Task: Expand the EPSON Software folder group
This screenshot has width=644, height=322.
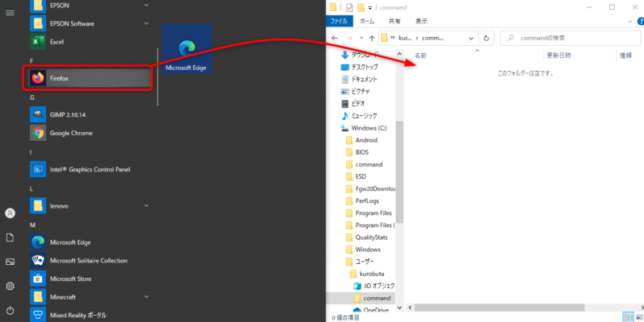Action: pyautogui.click(x=147, y=23)
